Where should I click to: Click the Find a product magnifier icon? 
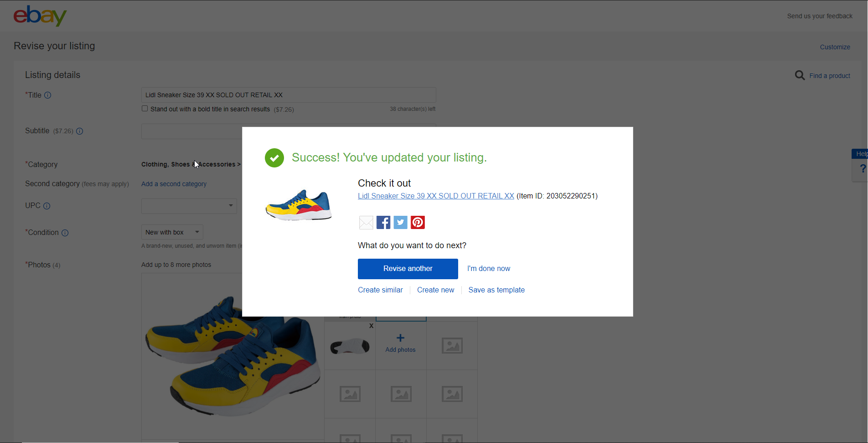[x=800, y=75]
